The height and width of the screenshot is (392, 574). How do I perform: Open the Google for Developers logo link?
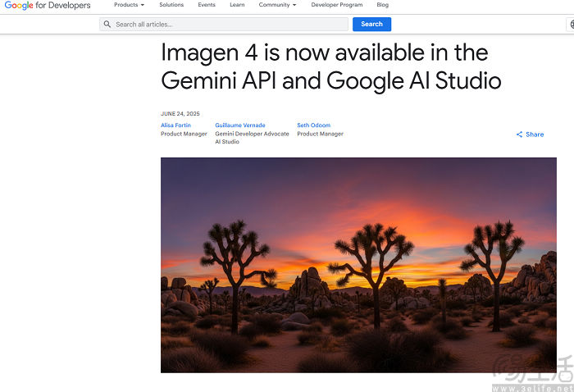pos(48,6)
